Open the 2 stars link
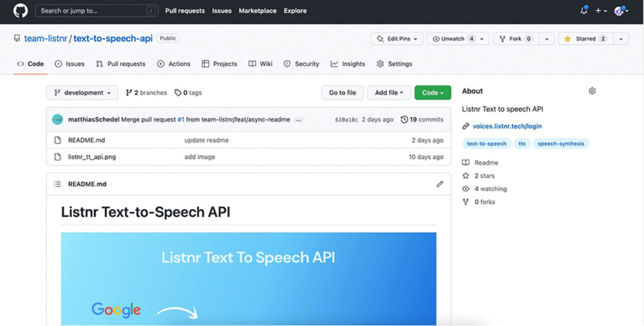Viewport: 644px width, 326px height. (479, 176)
